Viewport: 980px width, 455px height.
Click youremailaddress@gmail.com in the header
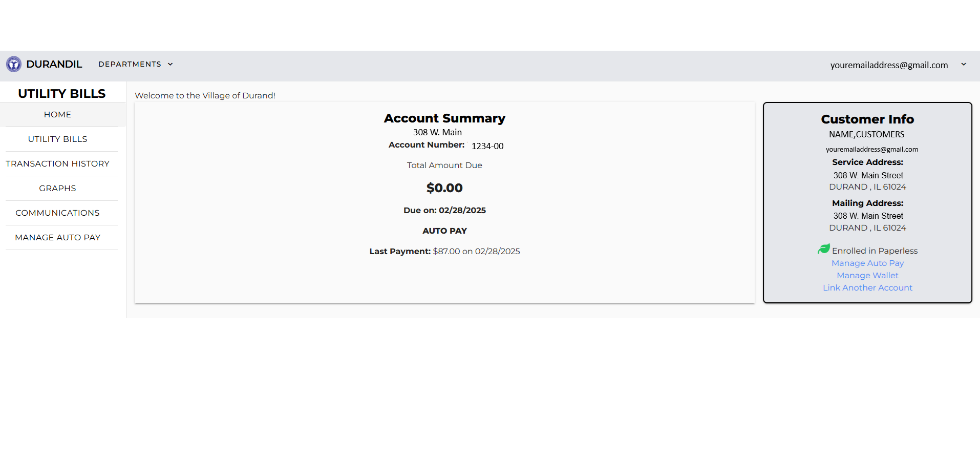[x=889, y=65]
